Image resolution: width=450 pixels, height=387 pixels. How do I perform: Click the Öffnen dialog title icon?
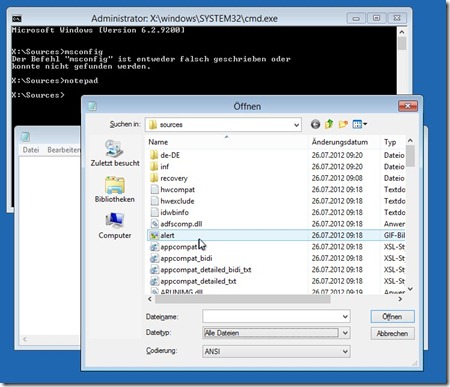[x=92, y=106]
